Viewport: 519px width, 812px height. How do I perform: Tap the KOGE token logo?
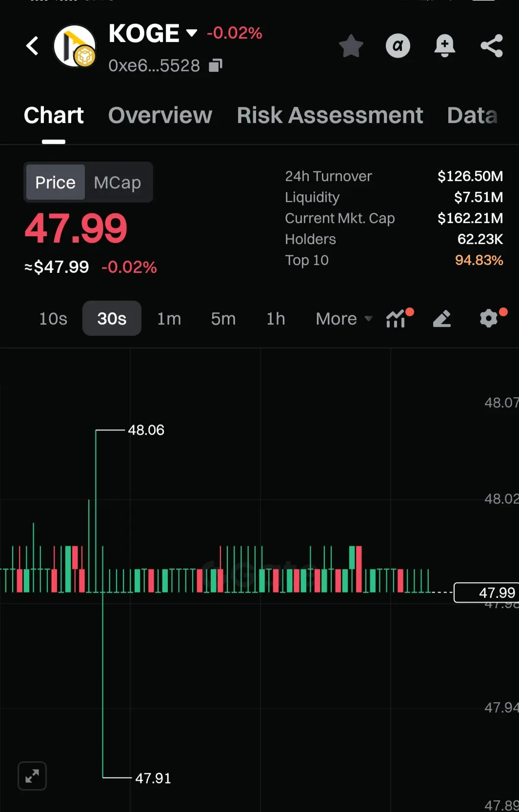[x=75, y=46]
